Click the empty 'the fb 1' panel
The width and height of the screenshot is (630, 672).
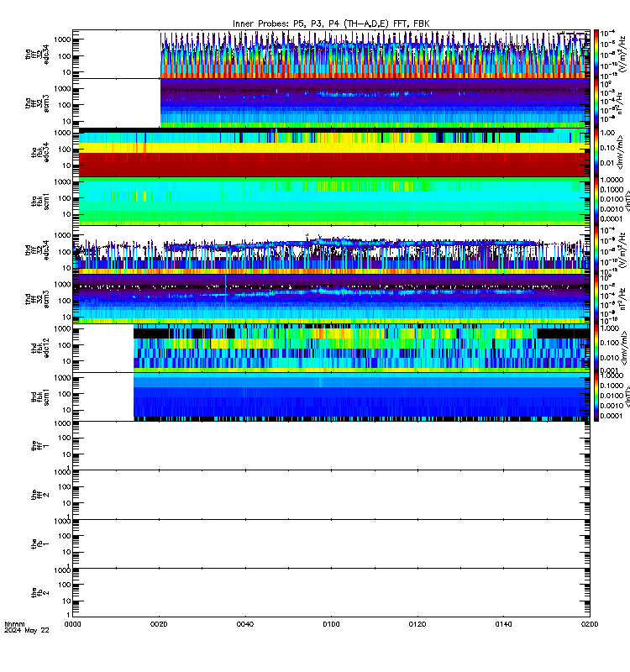pos(331,543)
